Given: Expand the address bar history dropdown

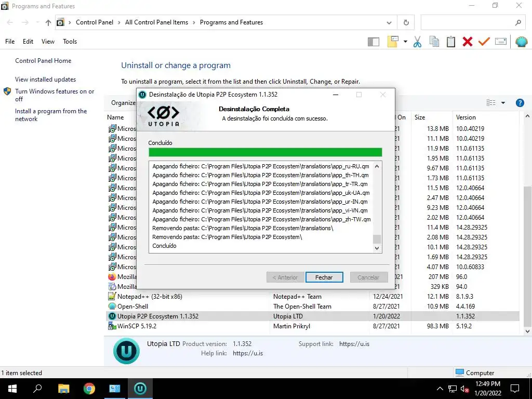Looking at the screenshot, I should pyautogui.click(x=389, y=23).
